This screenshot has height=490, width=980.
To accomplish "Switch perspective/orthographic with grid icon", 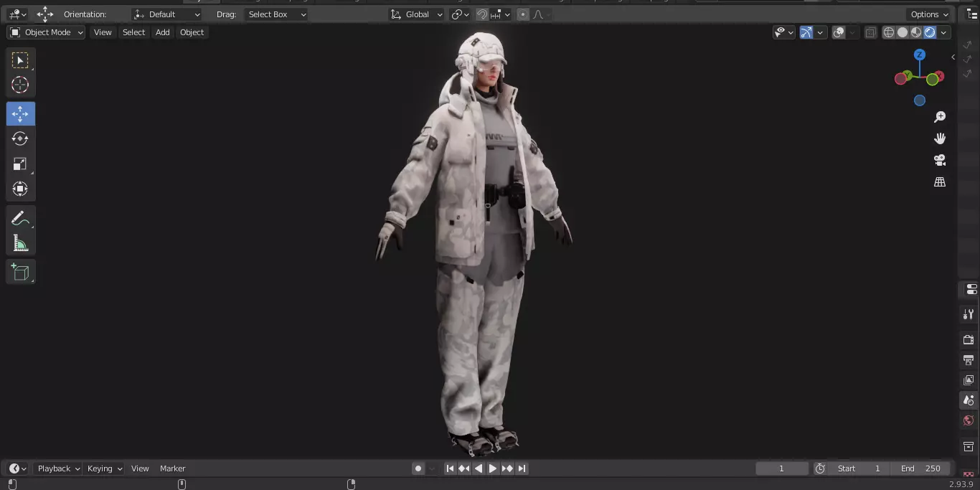I will pos(940,182).
